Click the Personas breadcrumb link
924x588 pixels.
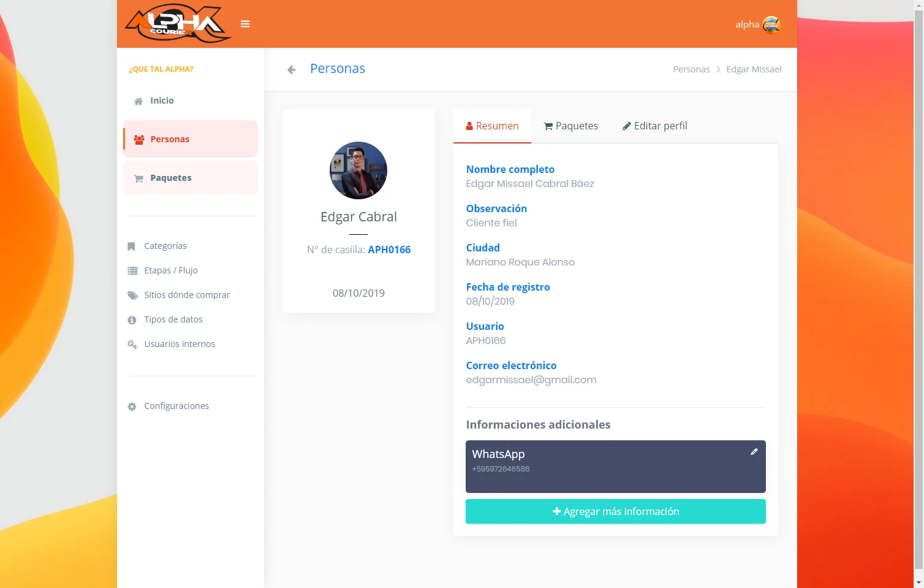click(x=691, y=69)
